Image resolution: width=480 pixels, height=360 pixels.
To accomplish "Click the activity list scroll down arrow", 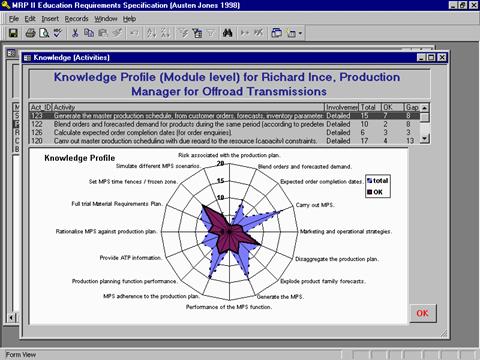I will click(x=424, y=138).
